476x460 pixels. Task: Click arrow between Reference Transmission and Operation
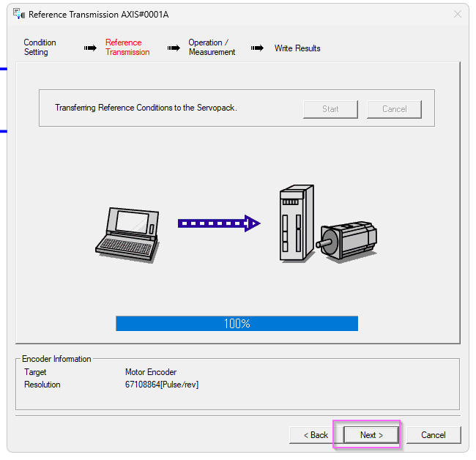tap(174, 48)
